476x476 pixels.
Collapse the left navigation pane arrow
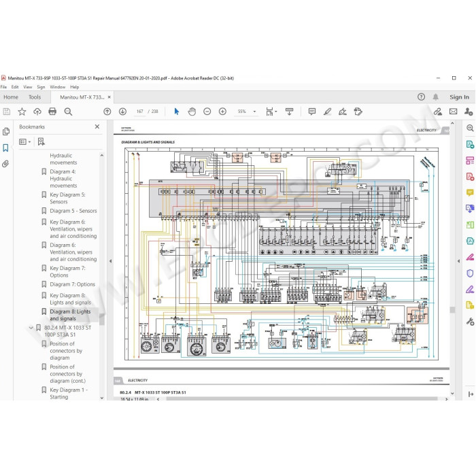point(110,261)
